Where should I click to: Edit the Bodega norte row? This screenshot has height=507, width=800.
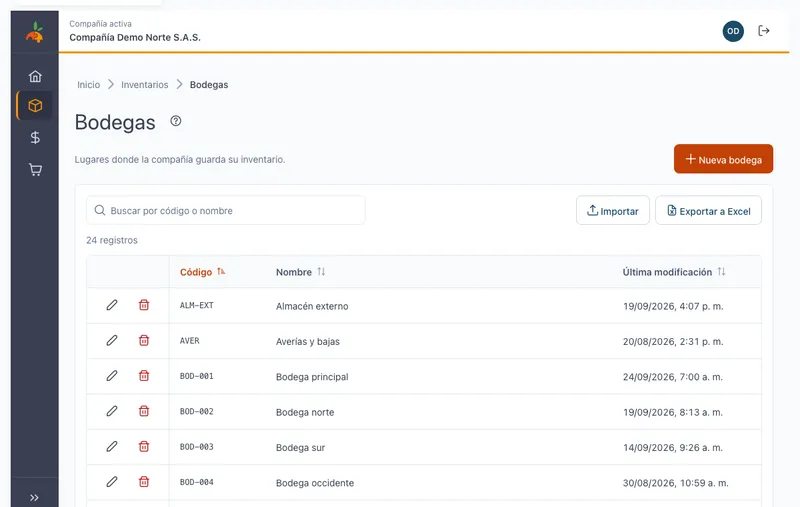coord(112,411)
